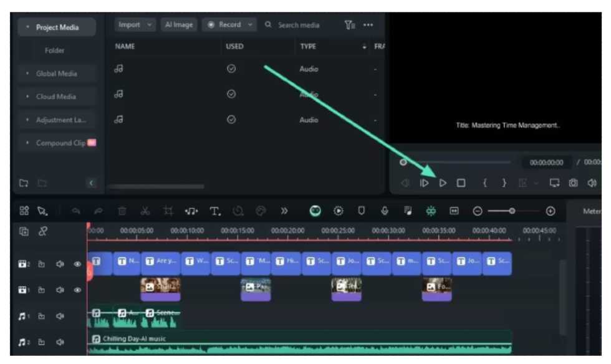
Task: Click the marker shield icon in toolbar
Action: [362, 211]
